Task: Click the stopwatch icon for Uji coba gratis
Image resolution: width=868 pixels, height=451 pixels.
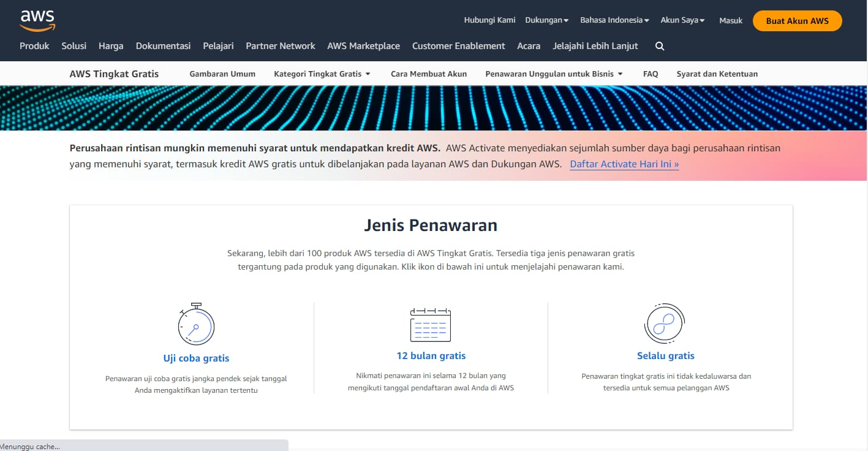Action: (x=196, y=324)
